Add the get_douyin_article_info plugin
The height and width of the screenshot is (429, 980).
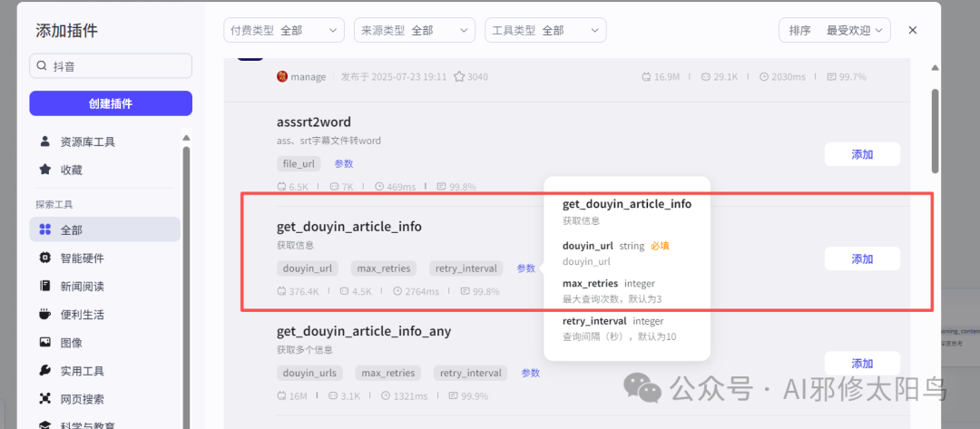(x=862, y=258)
